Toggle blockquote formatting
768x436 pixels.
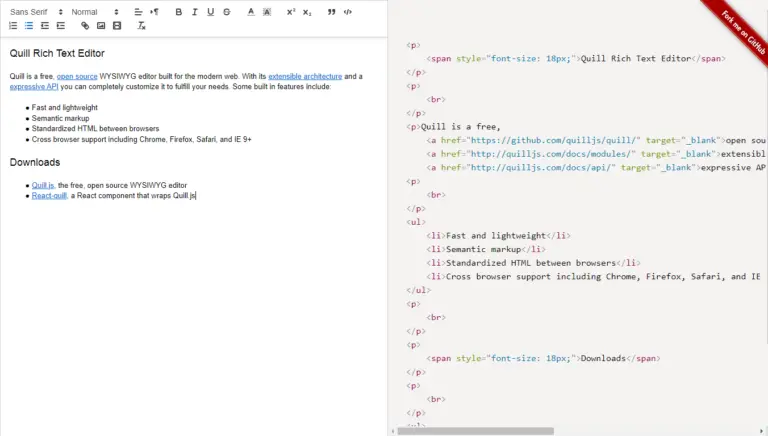tap(332, 12)
